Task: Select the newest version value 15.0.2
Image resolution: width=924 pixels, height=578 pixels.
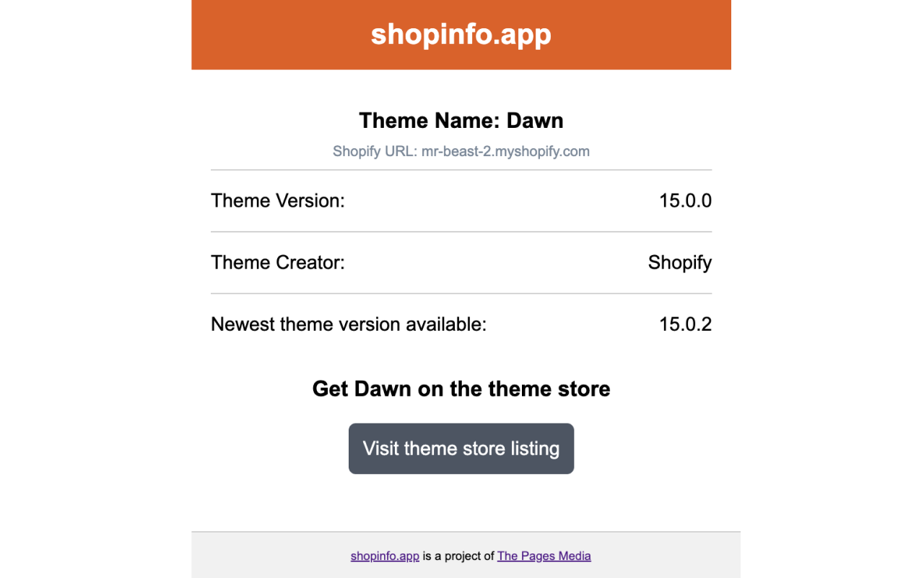Action: click(x=685, y=324)
